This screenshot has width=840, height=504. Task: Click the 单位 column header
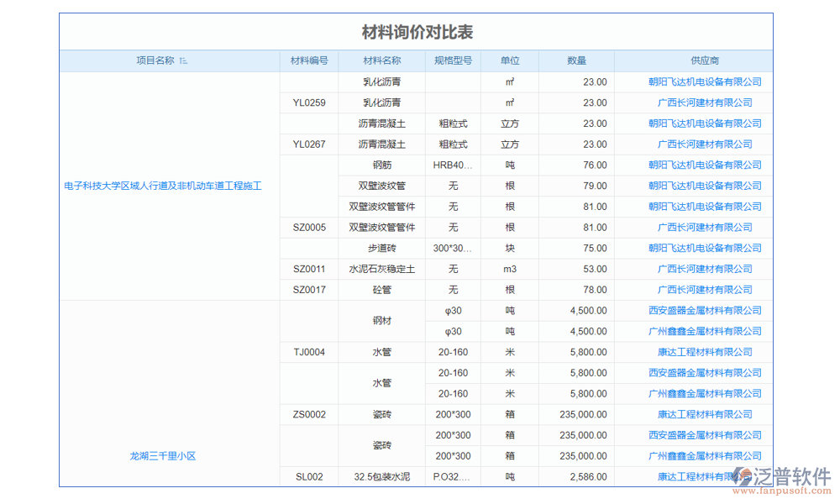510,60
